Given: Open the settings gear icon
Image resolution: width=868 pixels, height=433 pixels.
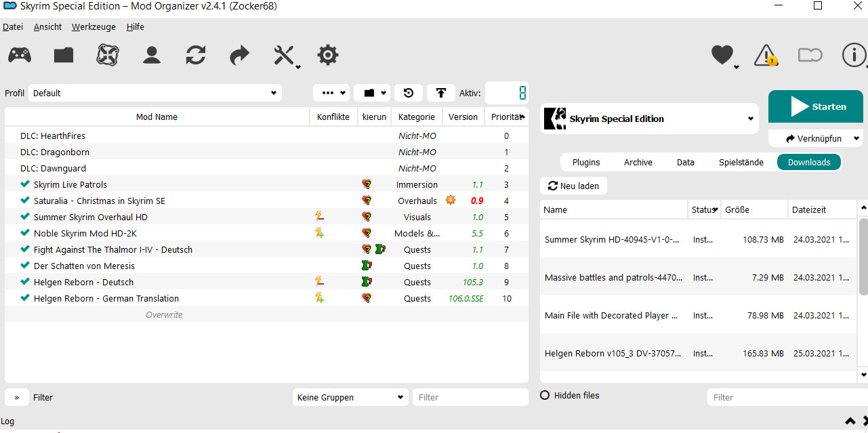Looking at the screenshot, I should (328, 55).
